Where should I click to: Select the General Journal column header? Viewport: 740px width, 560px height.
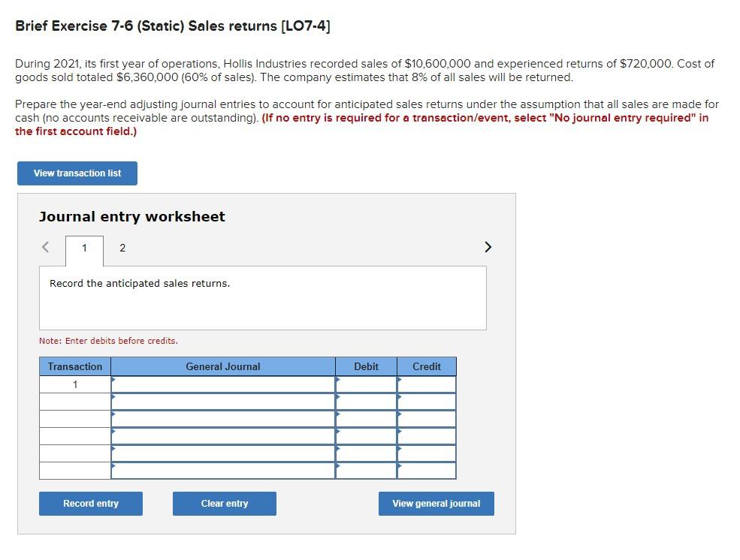point(223,366)
